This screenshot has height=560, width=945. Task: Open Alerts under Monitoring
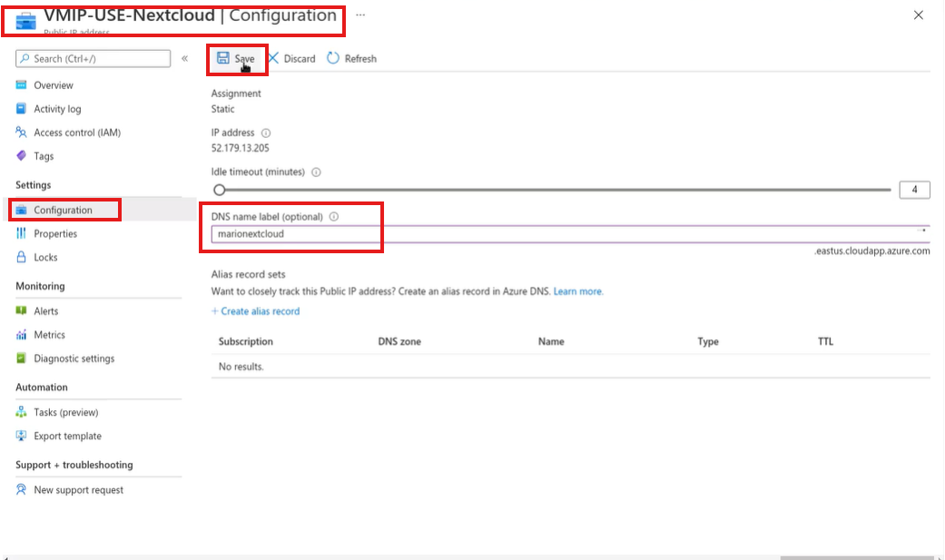(45, 311)
